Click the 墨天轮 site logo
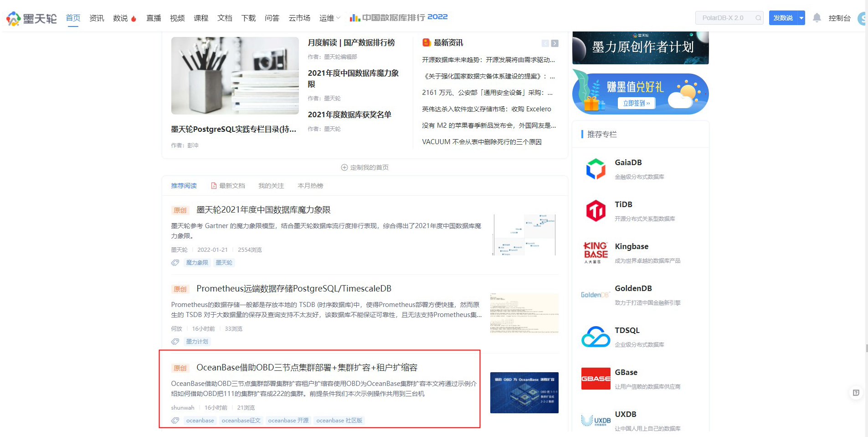 [x=31, y=18]
